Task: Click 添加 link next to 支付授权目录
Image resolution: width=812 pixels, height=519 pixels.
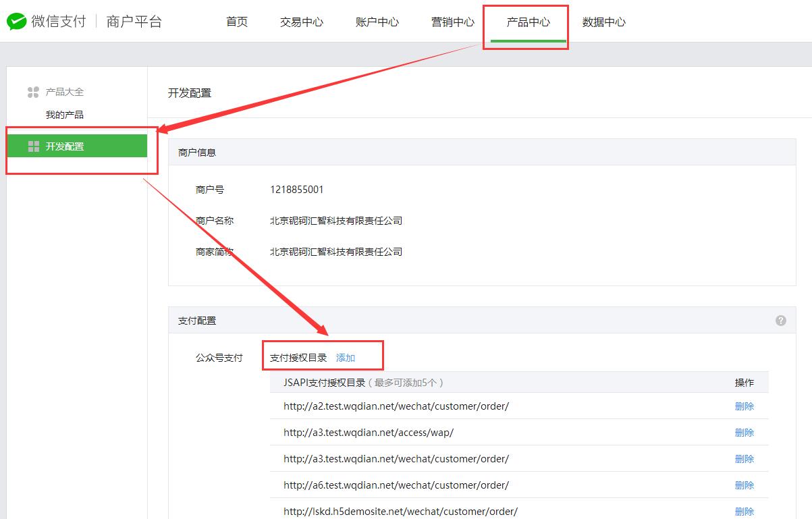Action: (x=346, y=358)
